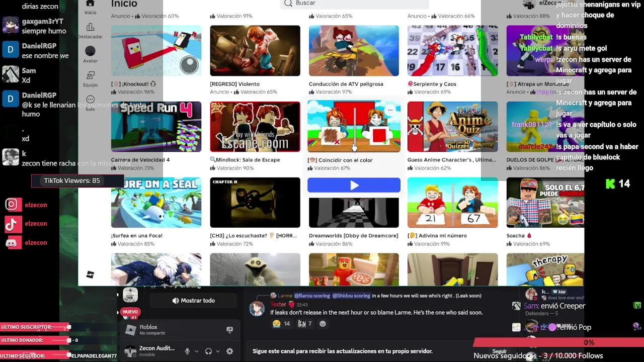Click the Dreamworlds [Obby de Dreamcore] title

pyautogui.click(x=353, y=236)
